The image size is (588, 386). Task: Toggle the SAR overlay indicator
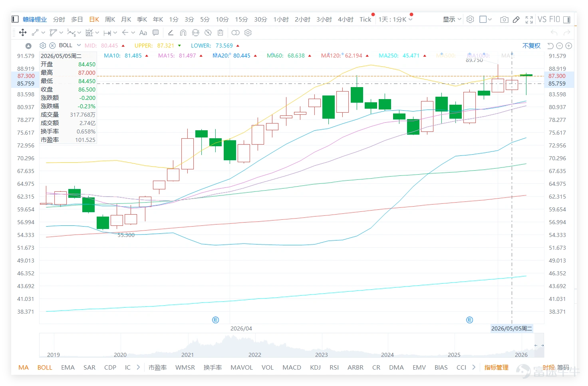coord(89,367)
